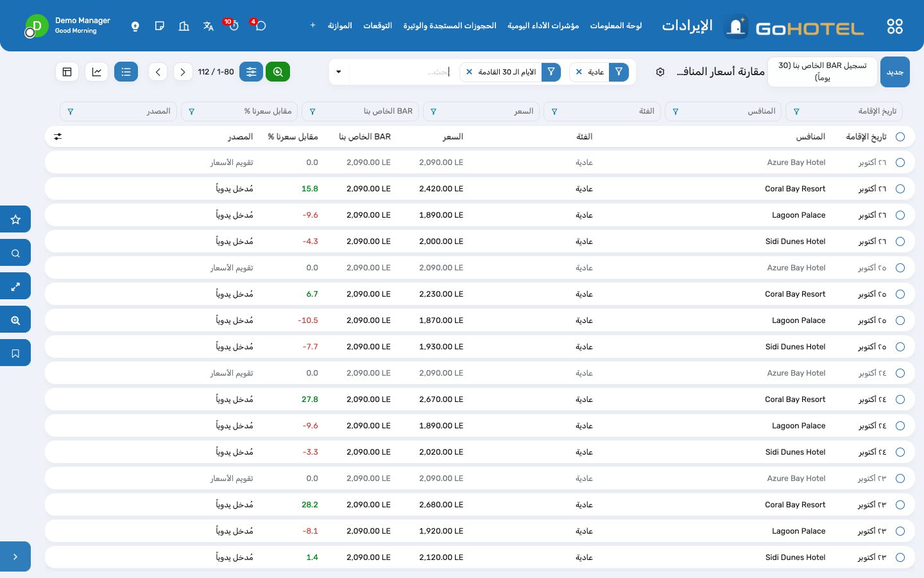Select Azure Bay Hotel row for ٢٣ أكتوبر
924x578 pixels.
[x=900, y=478]
